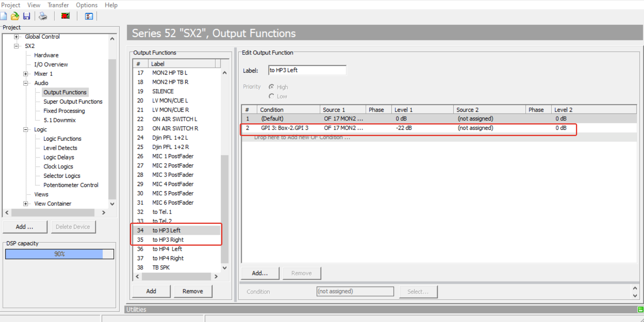Save the project using the floppy disk icon
This screenshot has height=322, width=644.
tap(26, 16)
